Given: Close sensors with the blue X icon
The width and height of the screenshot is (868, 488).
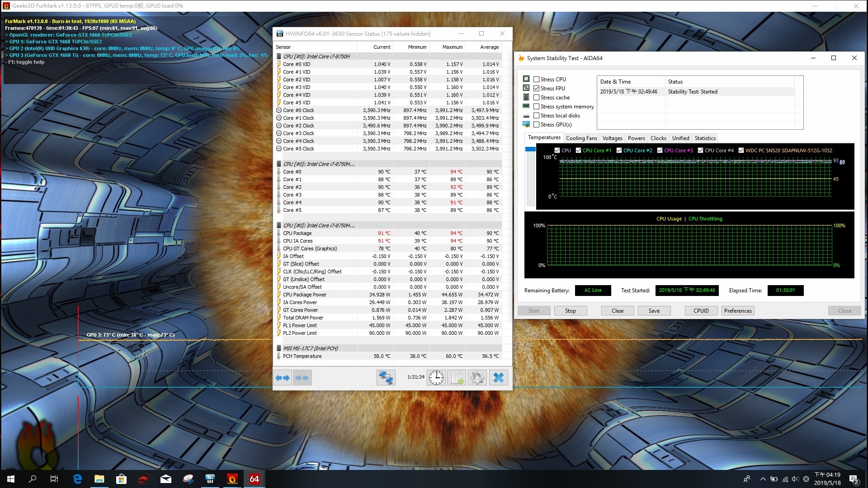Looking at the screenshot, I should [498, 378].
